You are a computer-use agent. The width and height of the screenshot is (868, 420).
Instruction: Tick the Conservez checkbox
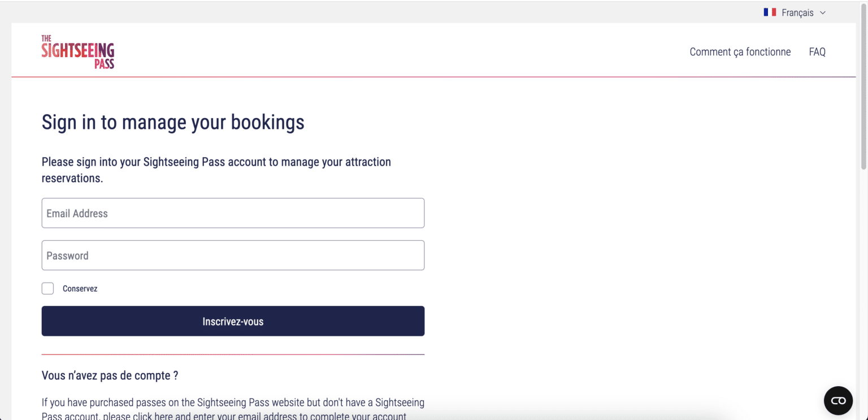click(48, 288)
